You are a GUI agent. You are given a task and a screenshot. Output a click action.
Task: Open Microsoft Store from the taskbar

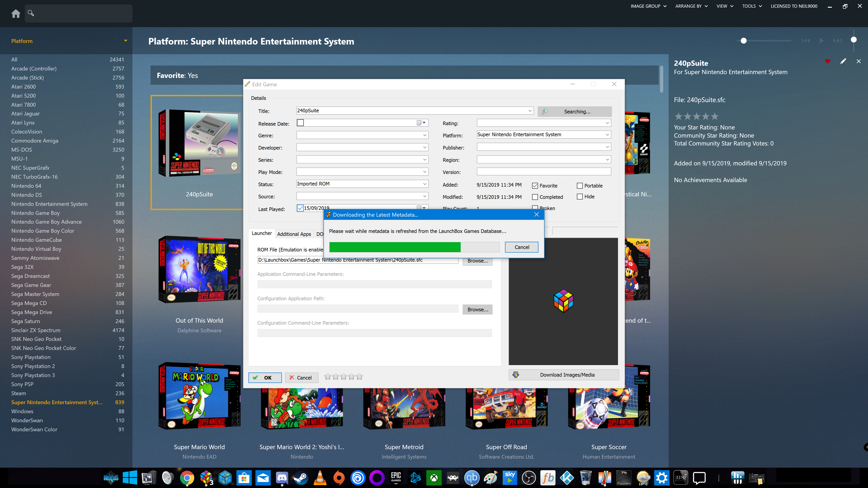click(x=244, y=478)
